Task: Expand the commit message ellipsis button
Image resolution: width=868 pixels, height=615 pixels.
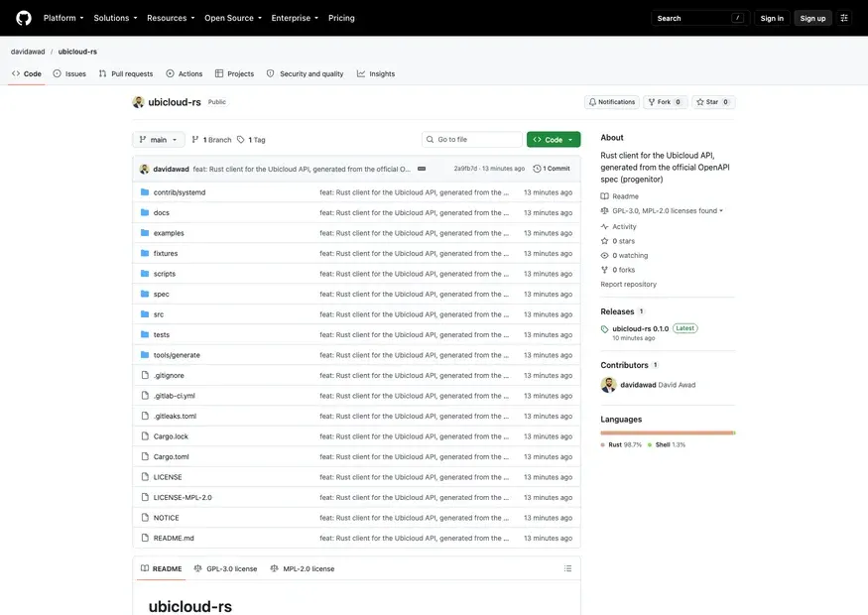Action: coord(422,169)
